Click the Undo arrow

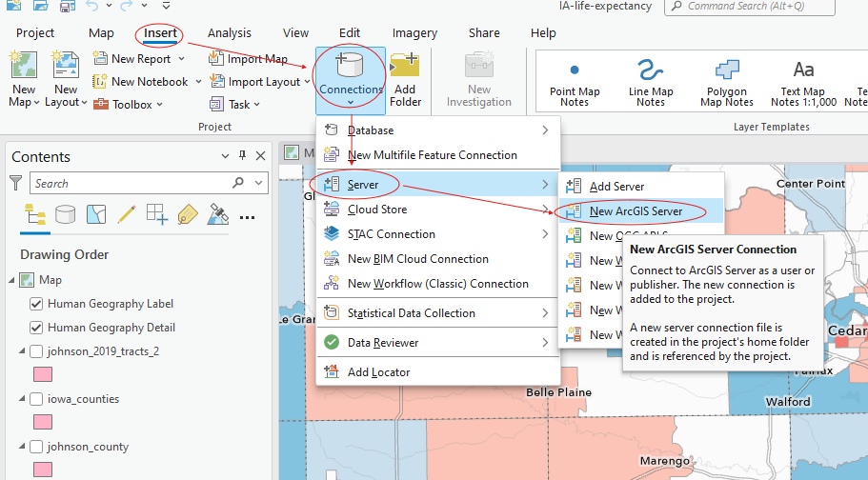click(x=92, y=6)
